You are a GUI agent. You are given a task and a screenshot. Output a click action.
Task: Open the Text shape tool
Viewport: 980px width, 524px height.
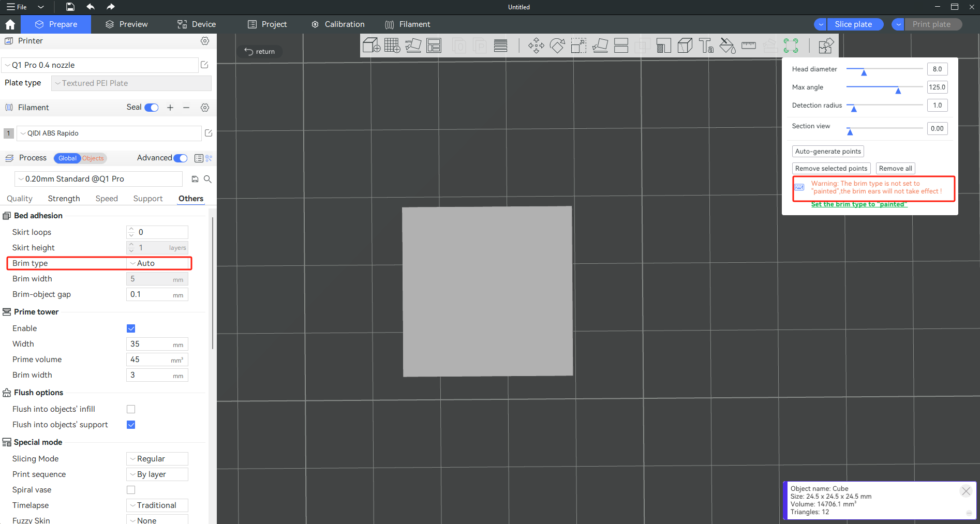point(706,46)
